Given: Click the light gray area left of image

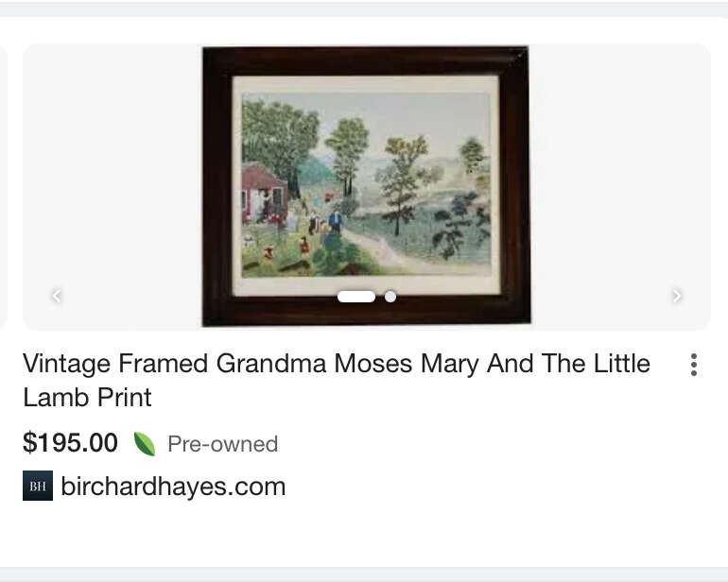Looking at the screenshot, I should point(112,186).
